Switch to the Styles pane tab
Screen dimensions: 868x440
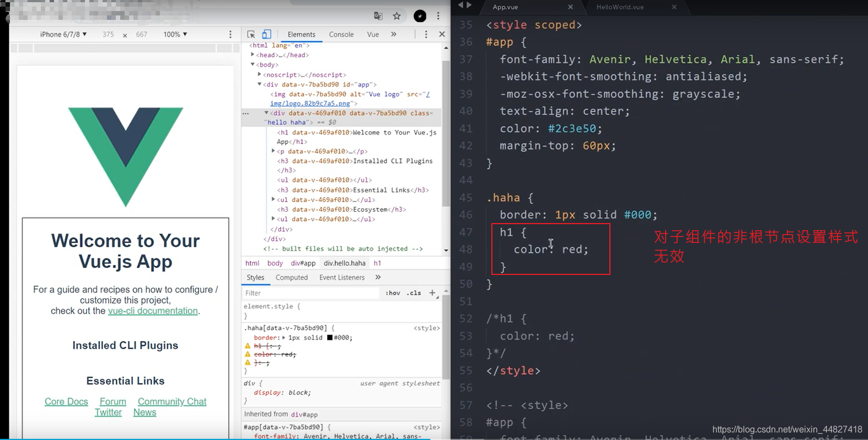[x=255, y=278]
